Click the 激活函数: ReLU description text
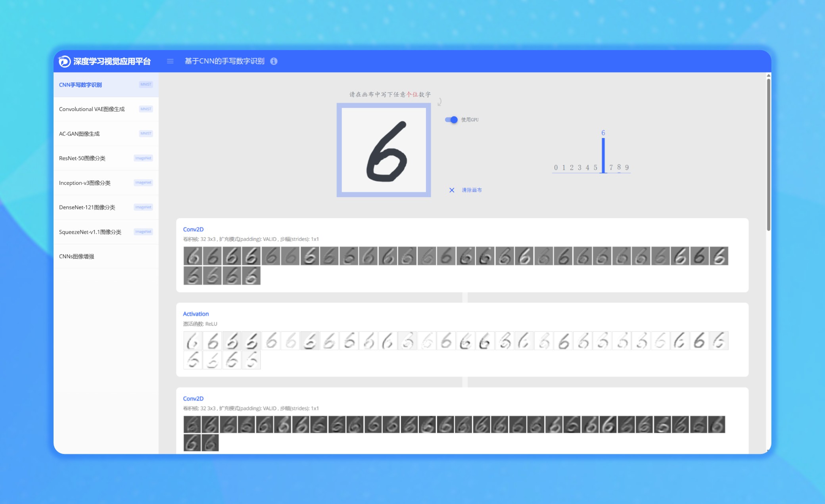This screenshot has height=504, width=825. (200, 324)
